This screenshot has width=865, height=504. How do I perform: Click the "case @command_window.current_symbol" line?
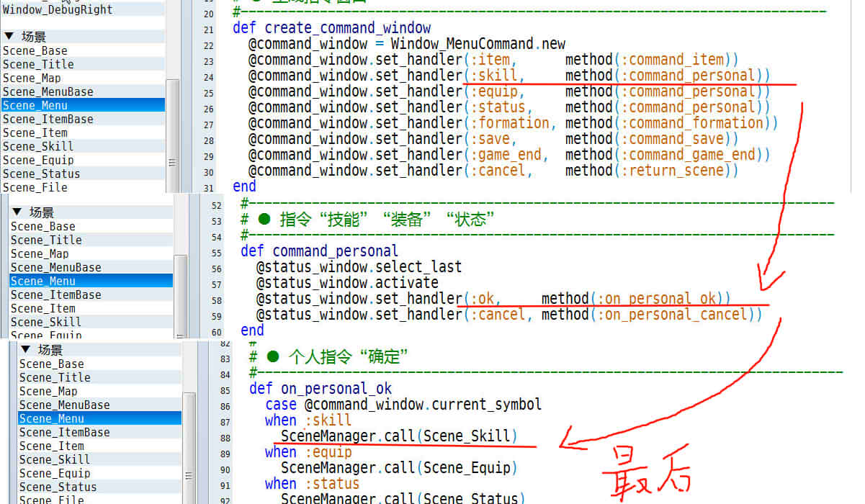[x=403, y=405]
